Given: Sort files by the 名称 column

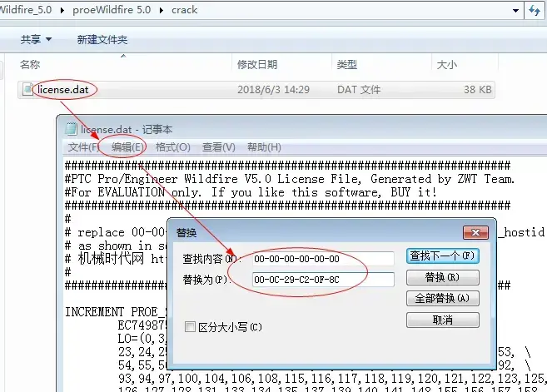Looking at the screenshot, I should click(30, 65).
